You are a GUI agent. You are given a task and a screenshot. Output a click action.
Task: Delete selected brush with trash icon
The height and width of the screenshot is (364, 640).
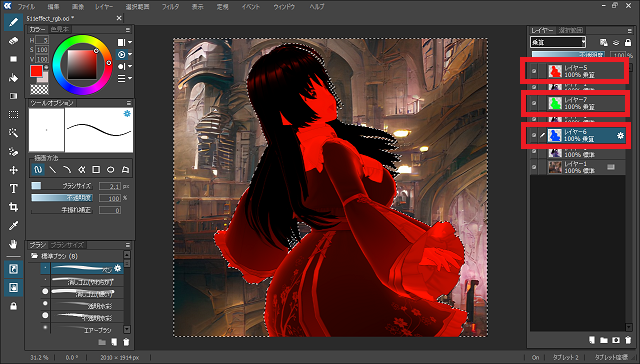pos(127,342)
